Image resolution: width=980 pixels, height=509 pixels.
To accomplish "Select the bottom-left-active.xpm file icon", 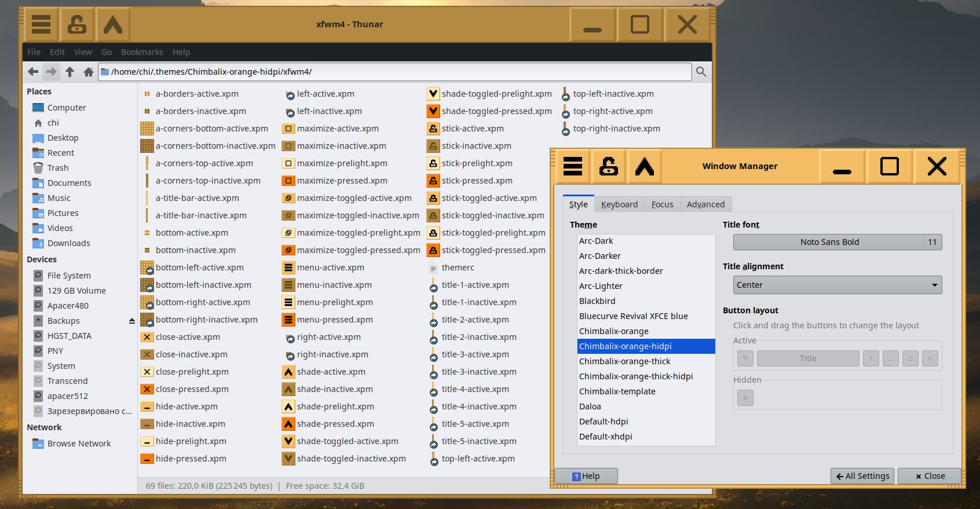I will tap(147, 268).
